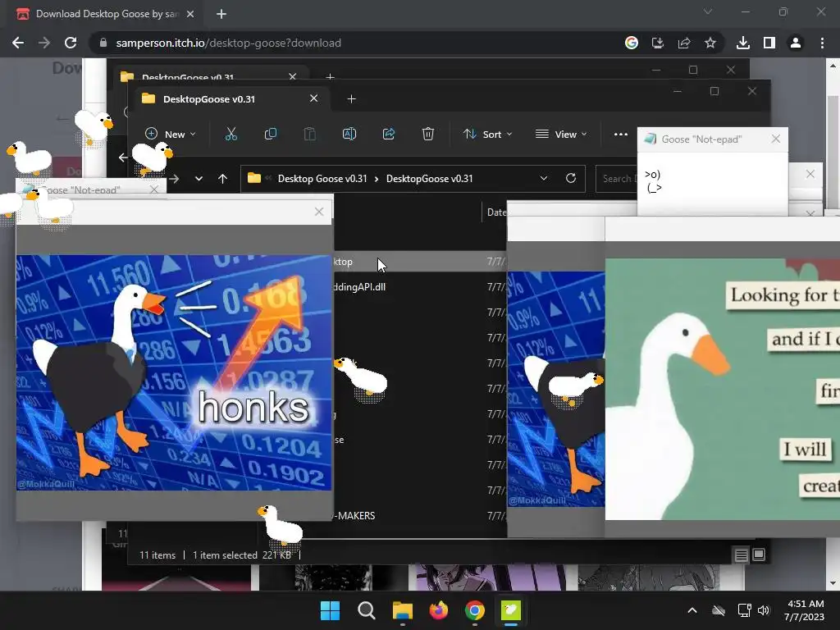Add a new File Explorer tab
This screenshot has width=840, height=630.
351,99
